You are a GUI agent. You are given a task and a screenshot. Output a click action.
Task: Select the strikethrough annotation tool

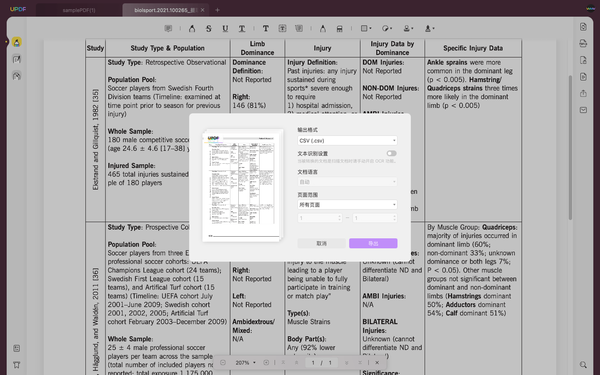click(209, 28)
